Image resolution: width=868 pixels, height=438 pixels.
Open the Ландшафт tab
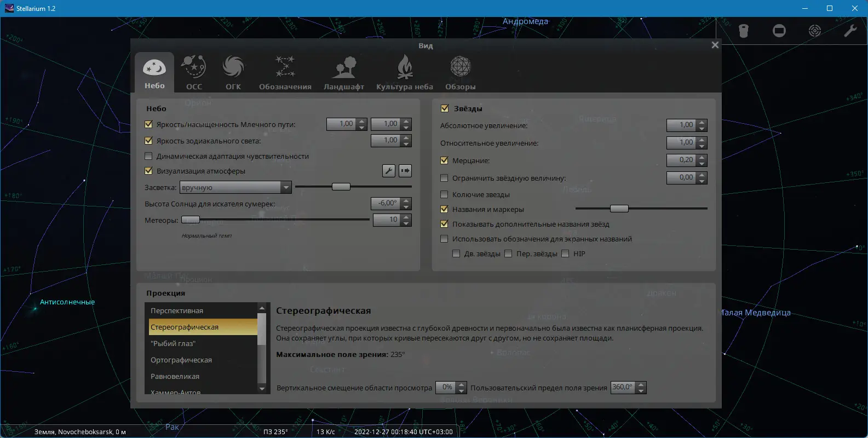tap(344, 72)
